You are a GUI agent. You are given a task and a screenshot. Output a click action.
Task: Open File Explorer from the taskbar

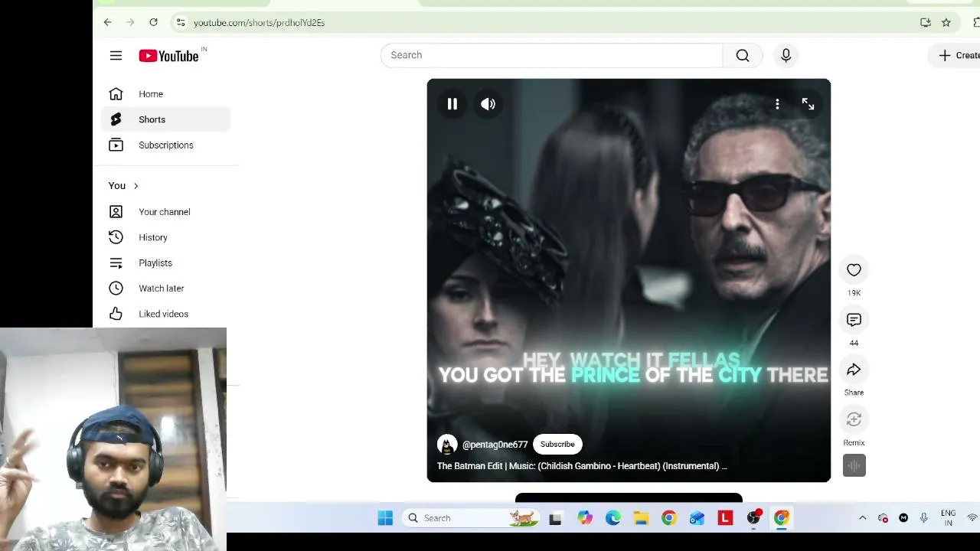pos(641,518)
